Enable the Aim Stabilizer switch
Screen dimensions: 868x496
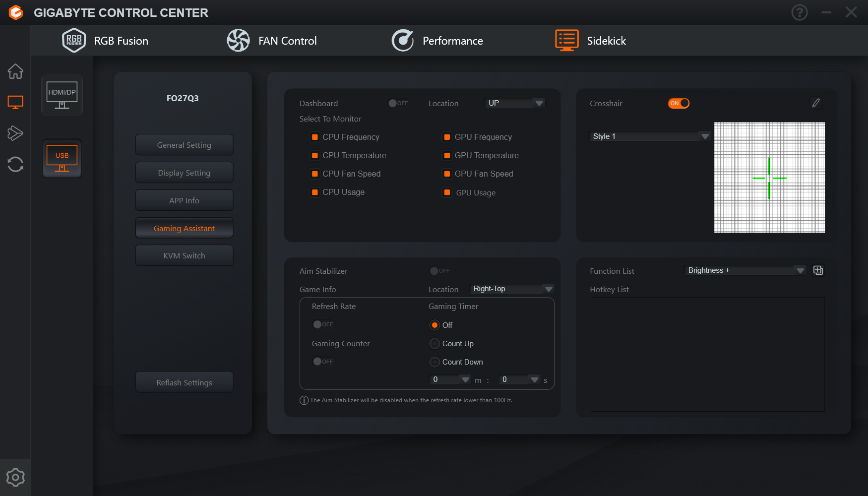tap(439, 271)
